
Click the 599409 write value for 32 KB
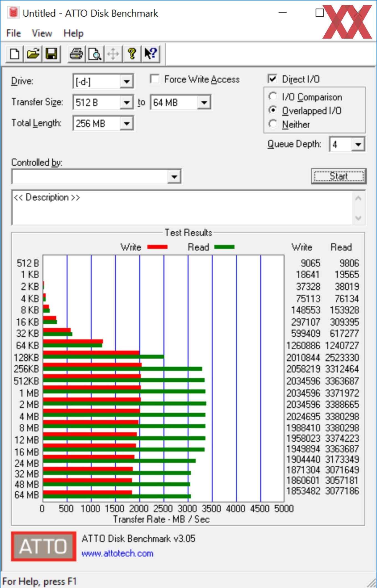coord(305,333)
